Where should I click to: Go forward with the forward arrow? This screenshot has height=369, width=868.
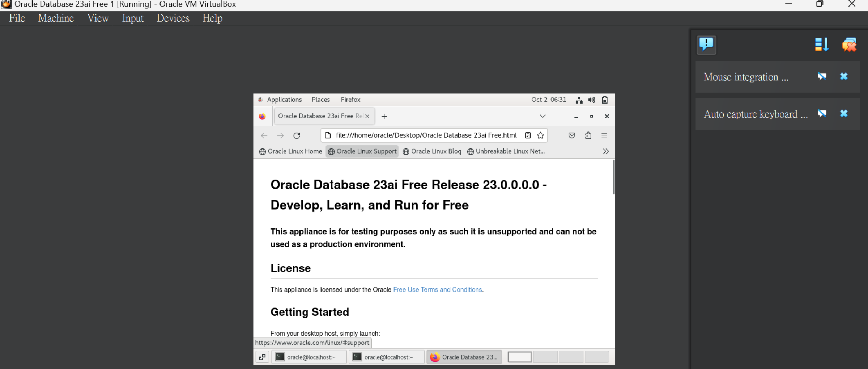(x=280, y=135)
